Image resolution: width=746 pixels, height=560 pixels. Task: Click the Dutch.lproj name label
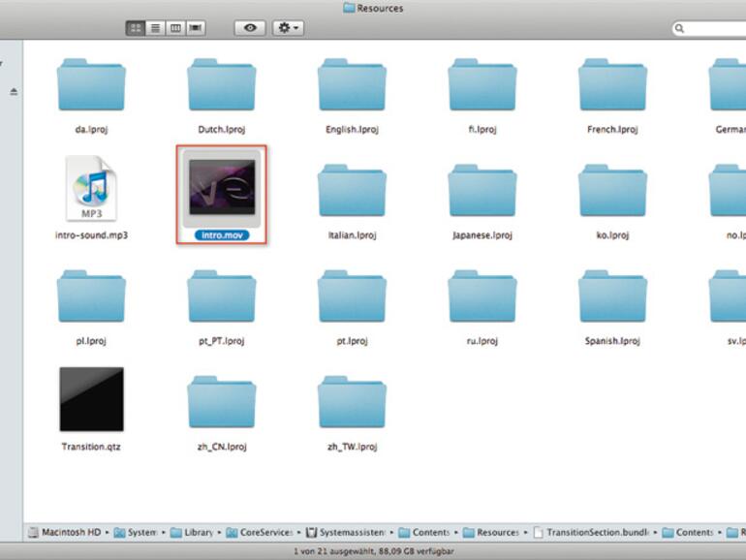point(222,130)
